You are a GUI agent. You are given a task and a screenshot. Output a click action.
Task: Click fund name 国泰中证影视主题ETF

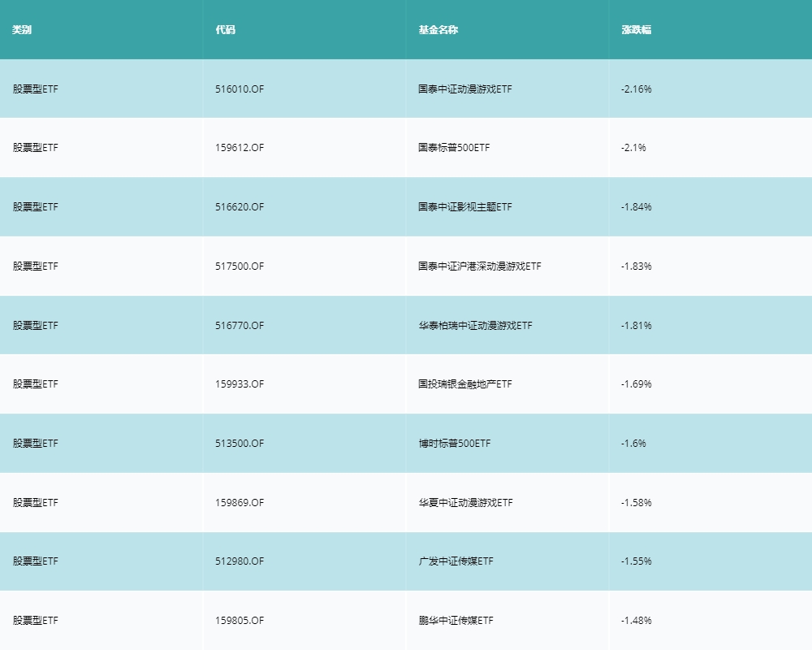click(465, 207)
